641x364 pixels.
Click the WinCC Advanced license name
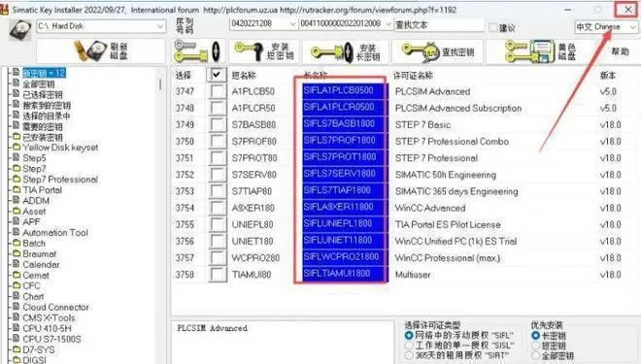coord(430,208)
